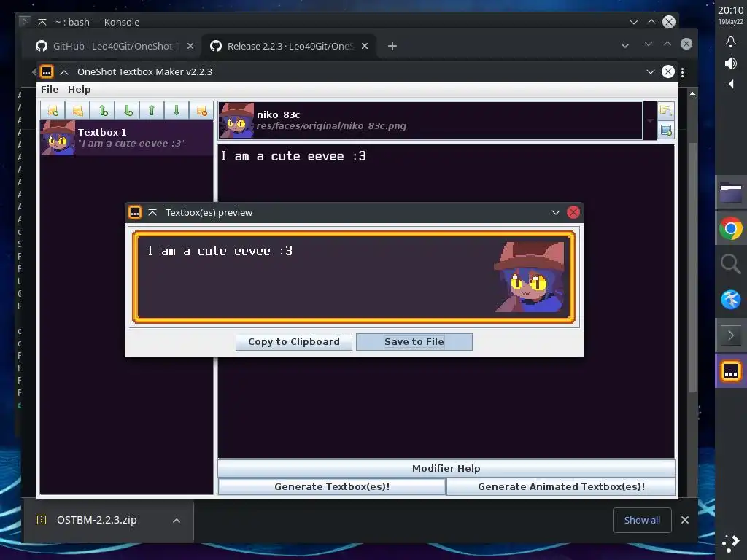This screenshot has width=747, height=560.
Task: Maximize the Konsole window
Action: coord(651,22)
